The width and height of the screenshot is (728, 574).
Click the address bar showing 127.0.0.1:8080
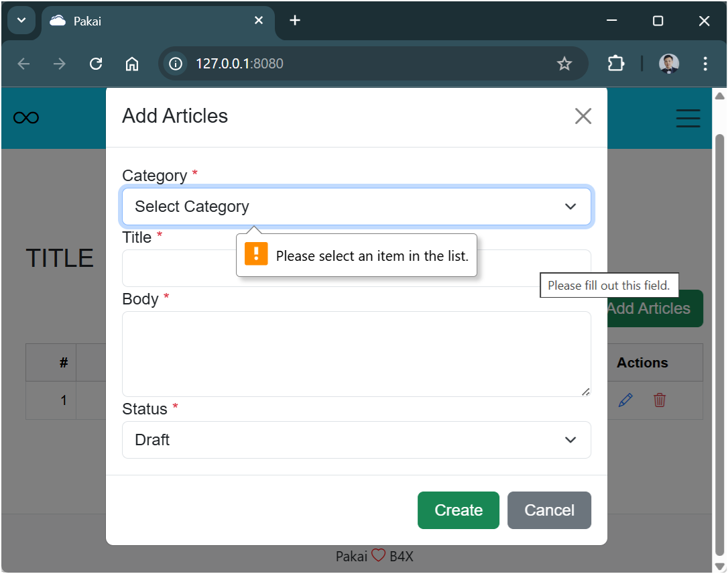(x=362, y=64)
